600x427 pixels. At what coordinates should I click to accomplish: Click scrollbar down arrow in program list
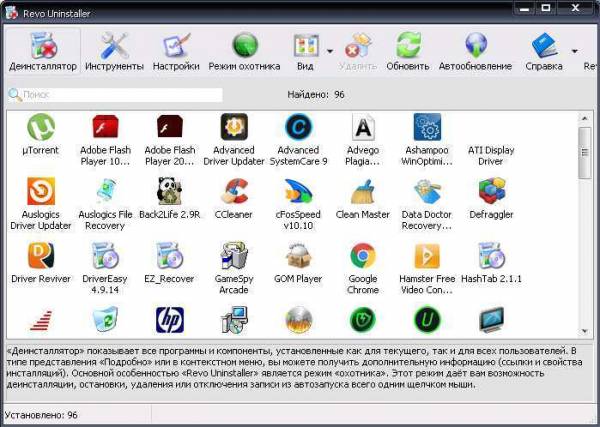click(x=585, y=331)
